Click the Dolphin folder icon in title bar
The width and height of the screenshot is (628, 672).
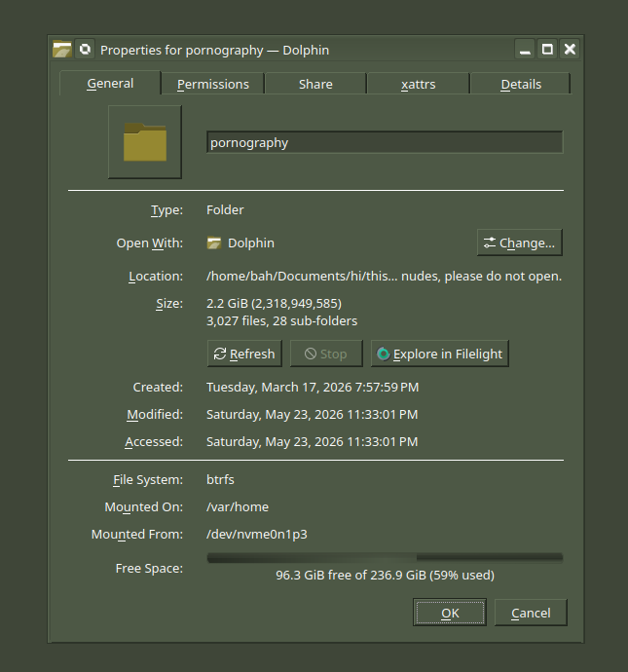62,50
